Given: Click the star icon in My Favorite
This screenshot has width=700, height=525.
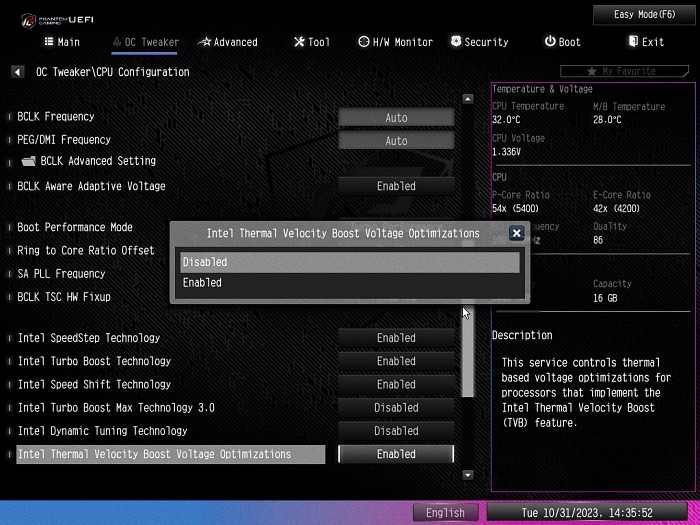Looking at the screenshot, I should 592,71.
